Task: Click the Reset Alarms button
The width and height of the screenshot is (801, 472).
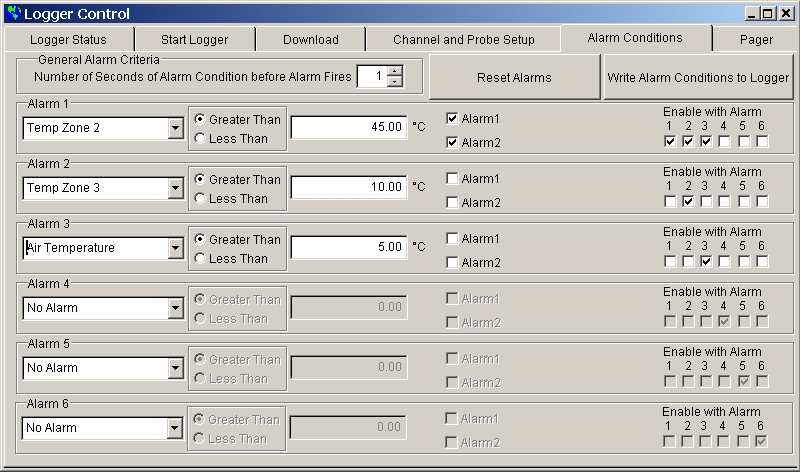Action: [x=514, y=77]
